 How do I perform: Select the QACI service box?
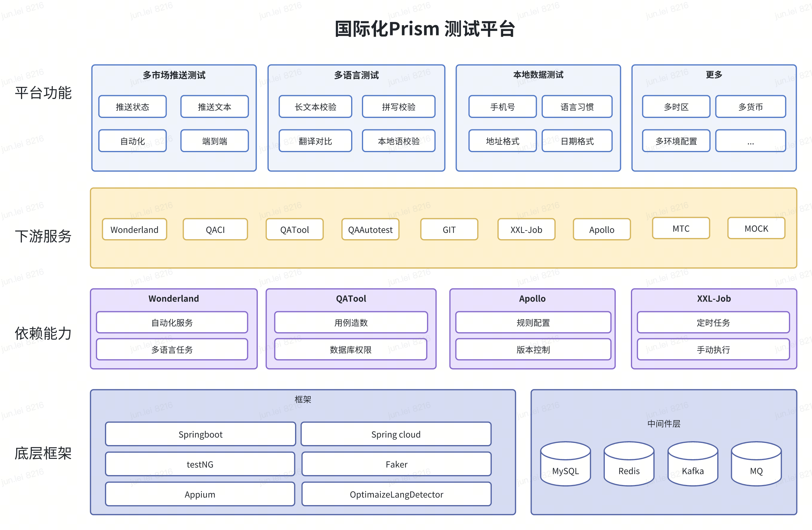tap(215, 229)
